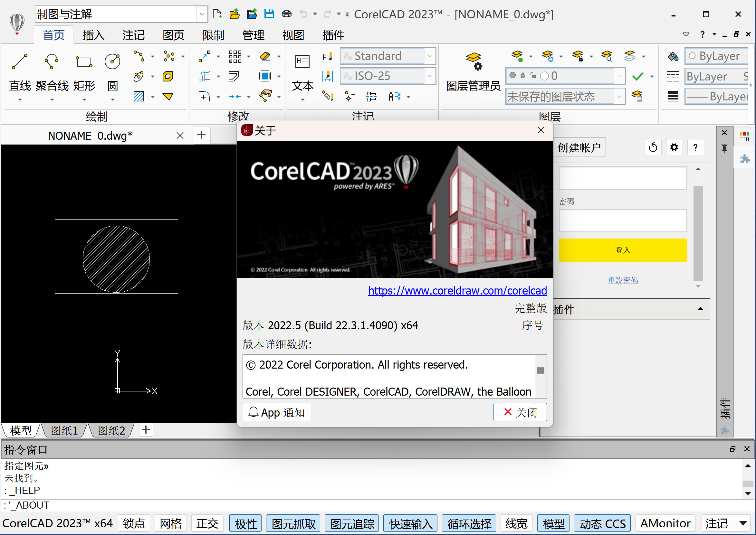
Task: Switch to the 视图 ribbon tab
Action: pyautogui.click(x=293, y=35)
